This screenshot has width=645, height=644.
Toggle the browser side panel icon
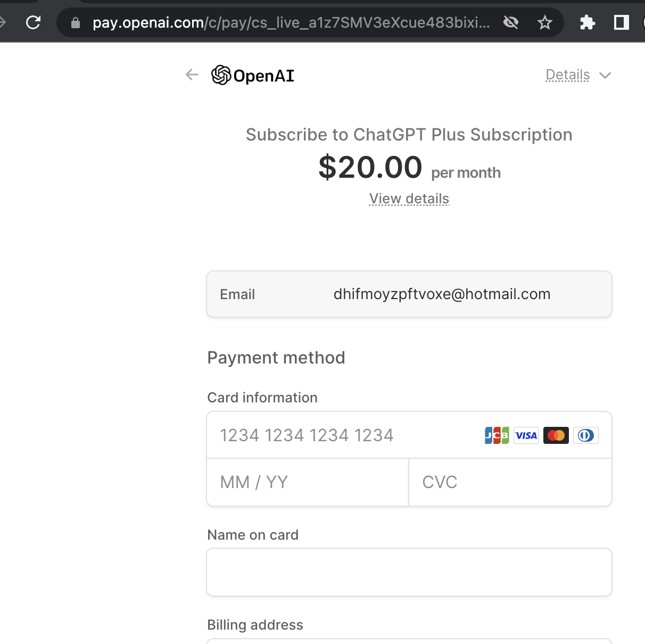pyautogui.click(x=622, y=22)
